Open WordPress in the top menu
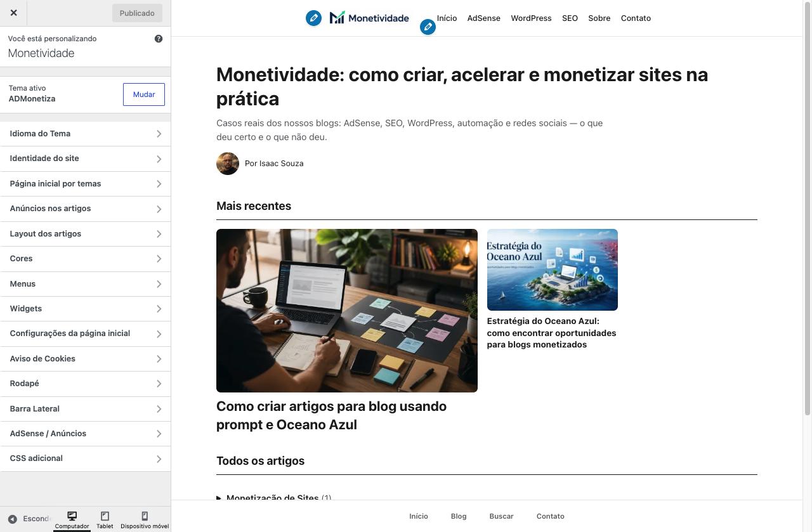812x532 pixels. 531,18
